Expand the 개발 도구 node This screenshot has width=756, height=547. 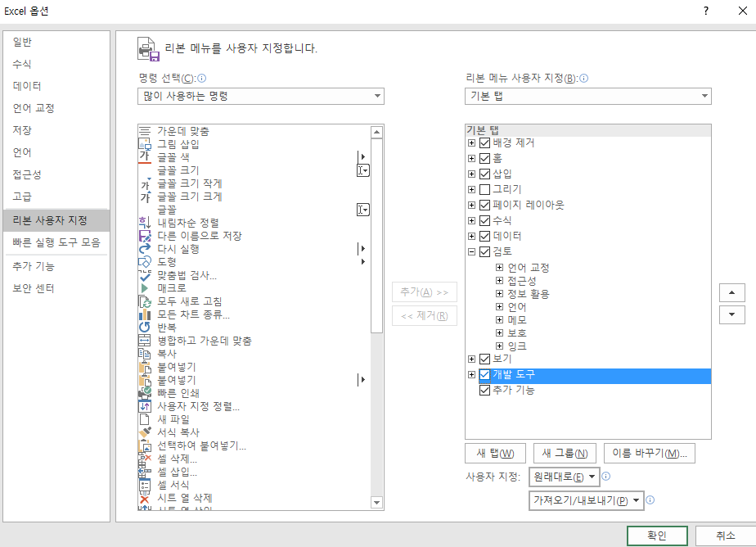471,374
